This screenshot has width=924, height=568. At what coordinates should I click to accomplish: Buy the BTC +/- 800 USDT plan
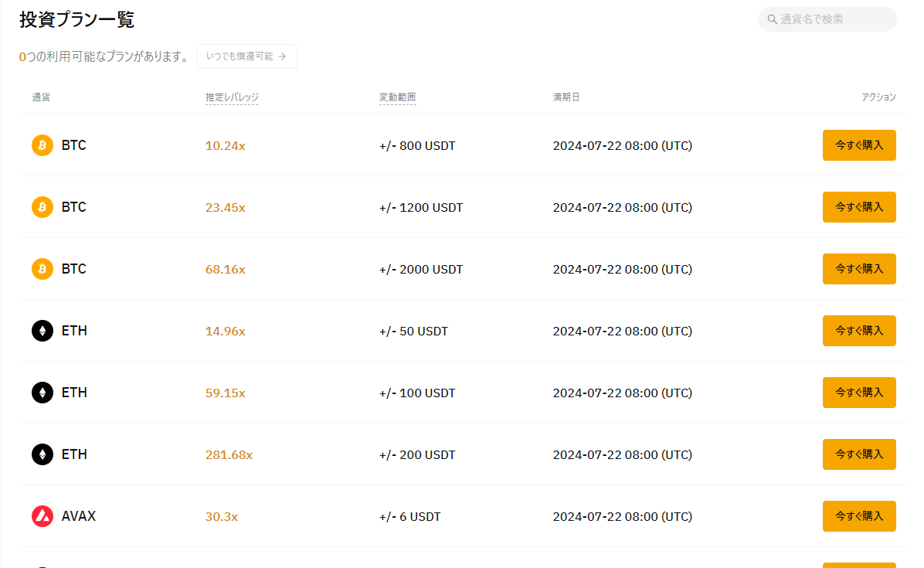tap(859, 145)
